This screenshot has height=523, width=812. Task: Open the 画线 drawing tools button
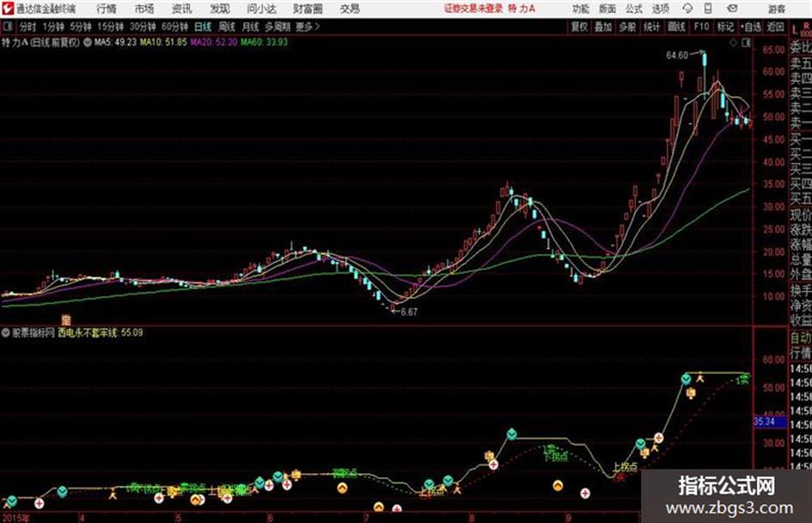pyautogui.click(x=676, y=27)
